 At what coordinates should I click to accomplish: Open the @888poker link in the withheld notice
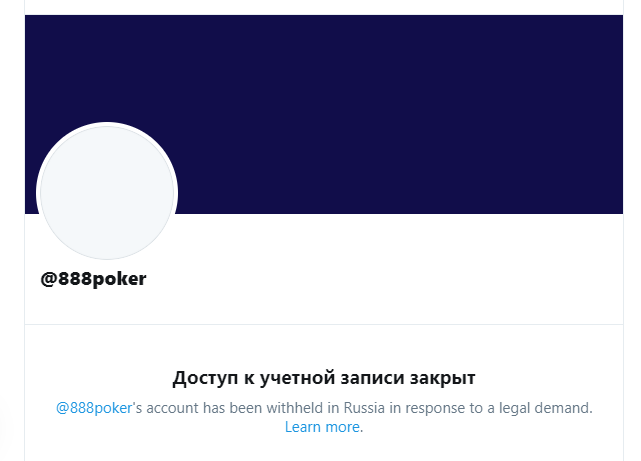tap(94, 408)
